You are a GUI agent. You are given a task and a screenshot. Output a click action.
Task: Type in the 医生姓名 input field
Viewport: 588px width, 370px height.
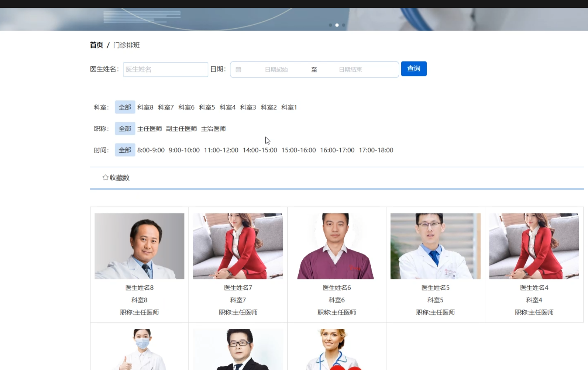tap(165, 70)
